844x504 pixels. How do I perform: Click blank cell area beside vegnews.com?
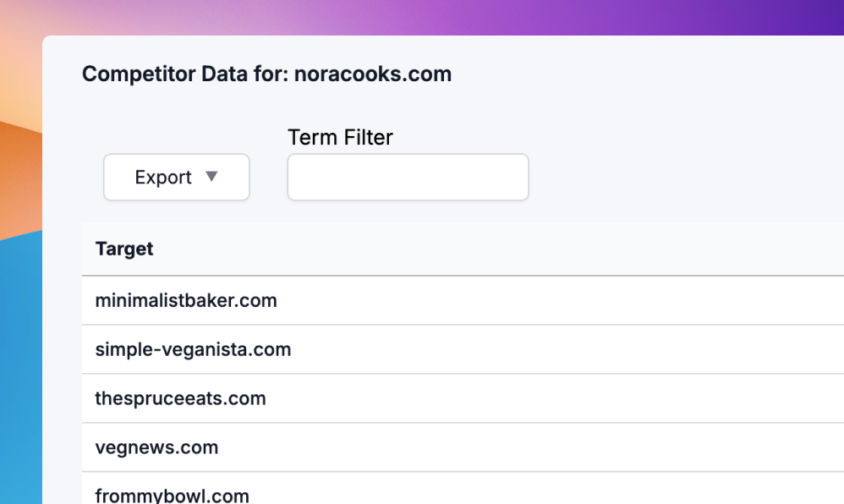pyautogui.click(x=507, y=447)
